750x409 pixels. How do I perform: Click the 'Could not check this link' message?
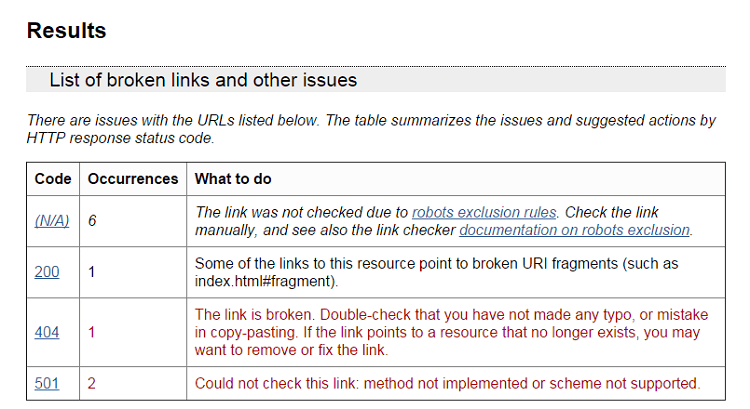click(x=447, y=383)
